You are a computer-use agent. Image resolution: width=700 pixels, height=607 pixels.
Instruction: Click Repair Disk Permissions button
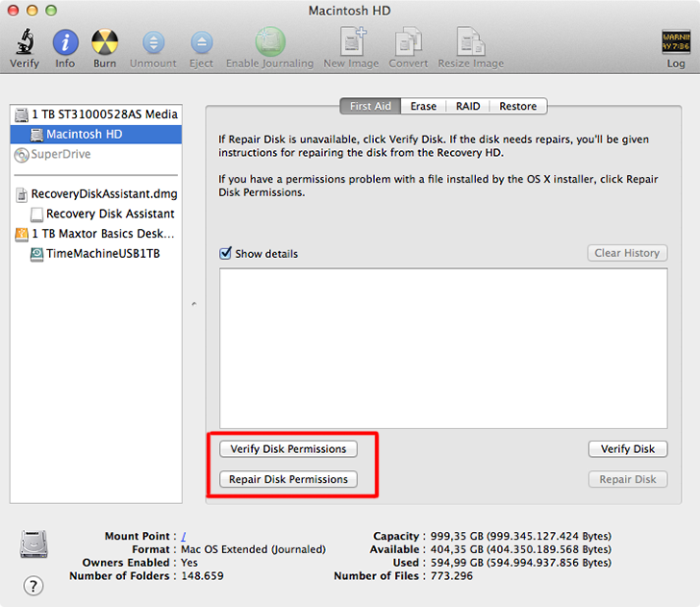[x=288, y=479]
